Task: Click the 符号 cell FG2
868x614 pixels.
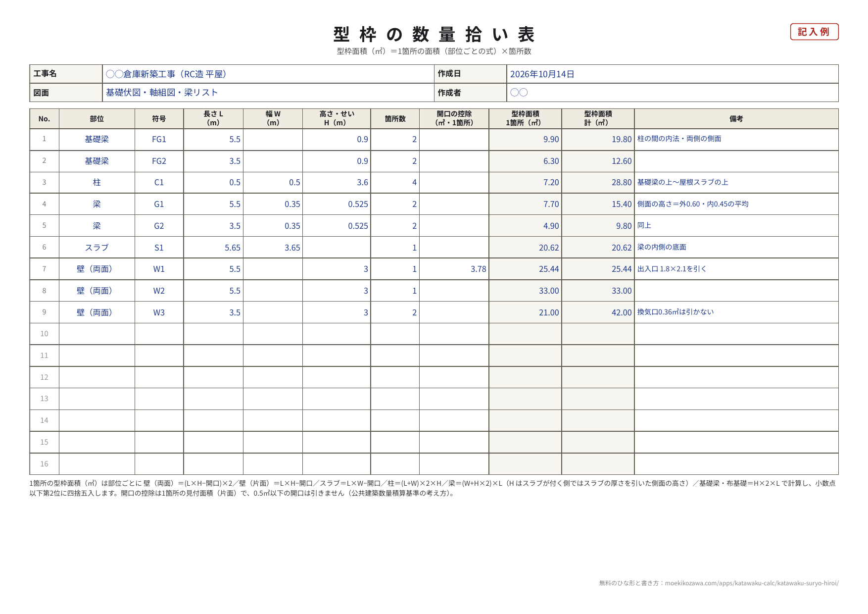Action: (x=159, y=161)
